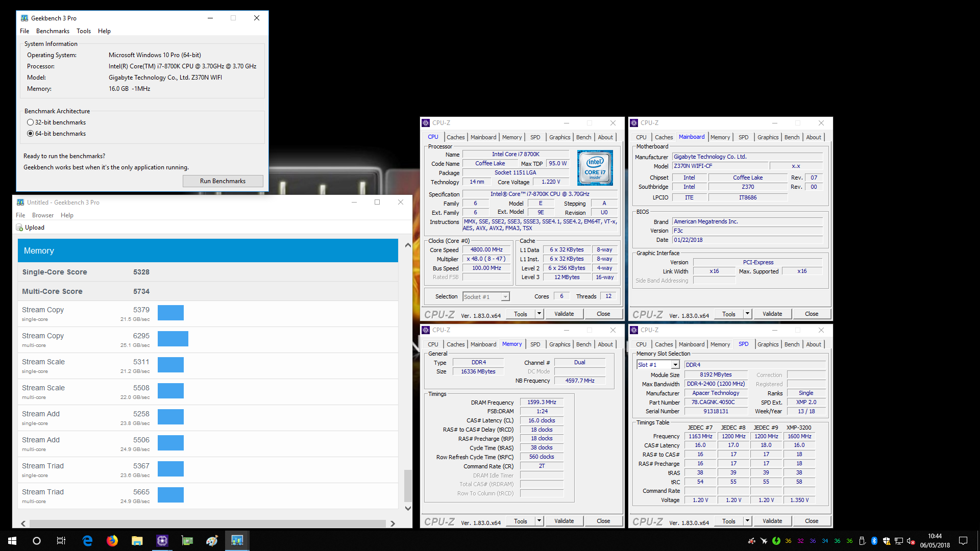Click Tools button in CPU-Z window showing the CPU tab

(521, 314)
